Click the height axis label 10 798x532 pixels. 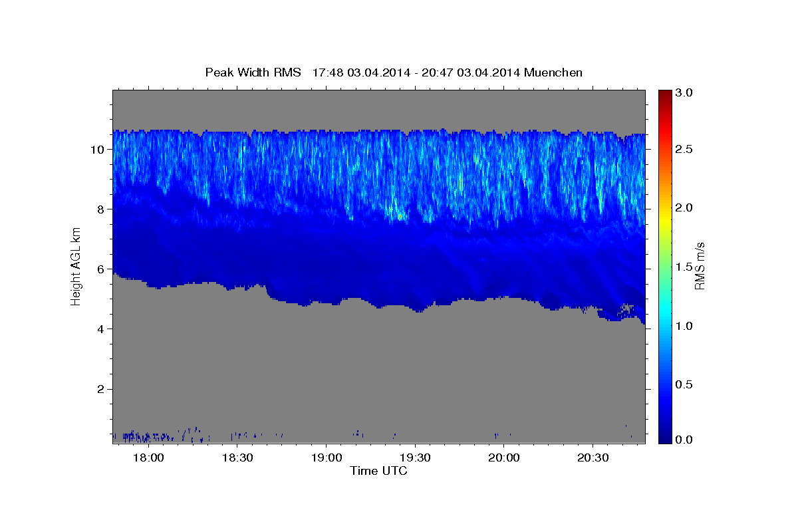(99, 150)
